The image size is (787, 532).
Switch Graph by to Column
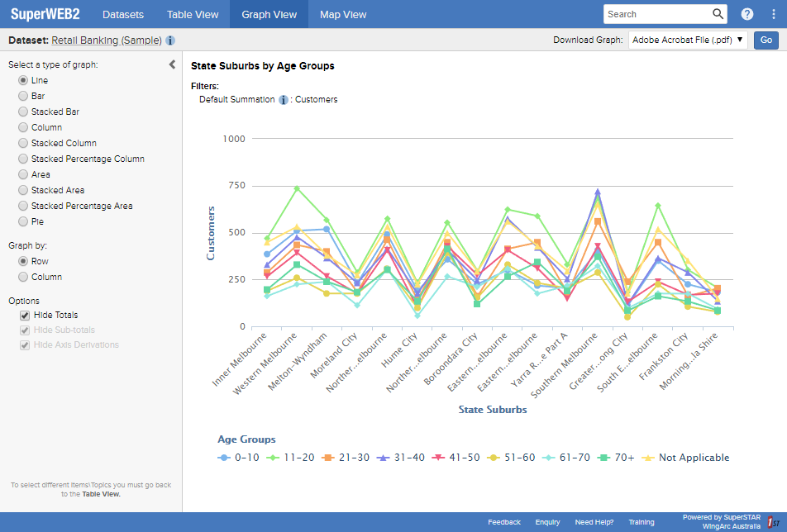click(x=22, y=276)
